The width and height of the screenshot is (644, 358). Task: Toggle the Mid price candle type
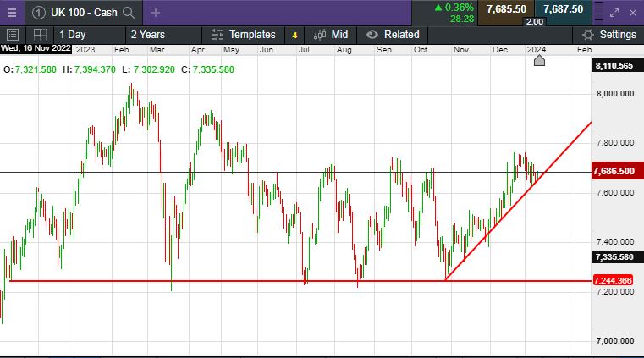pos(331,35)
